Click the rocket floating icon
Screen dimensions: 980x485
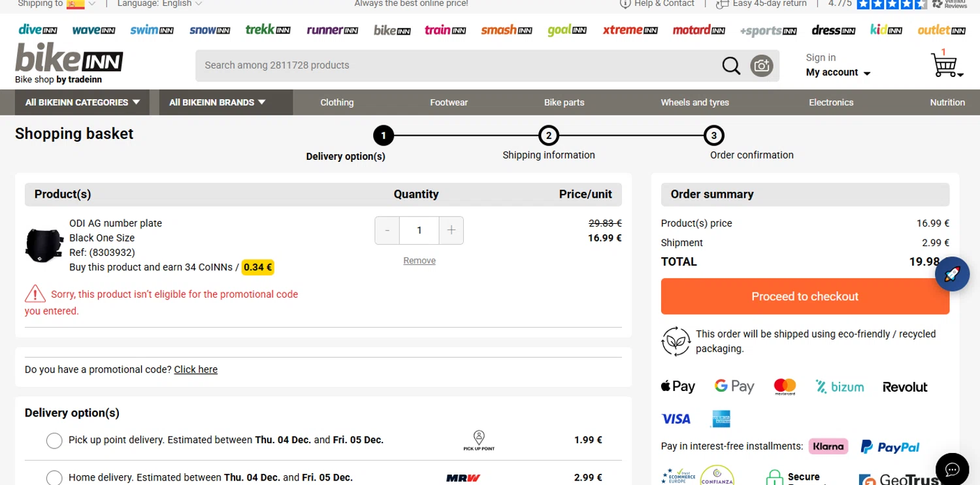pos(952,274)
